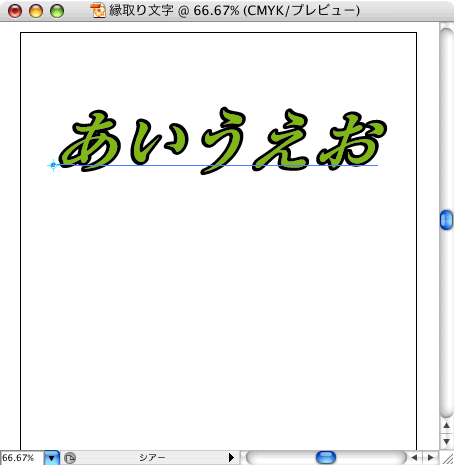Click the window resize grip corner

[447, 458]
